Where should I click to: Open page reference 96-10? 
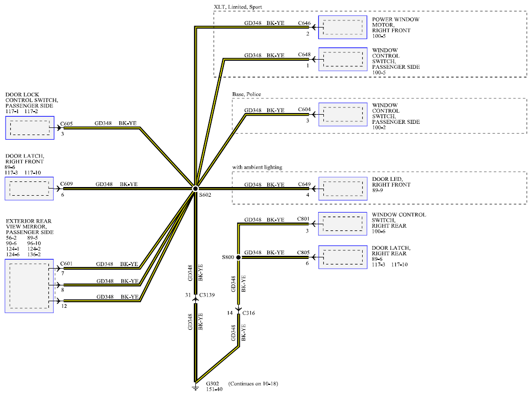(x=34, y=243)
